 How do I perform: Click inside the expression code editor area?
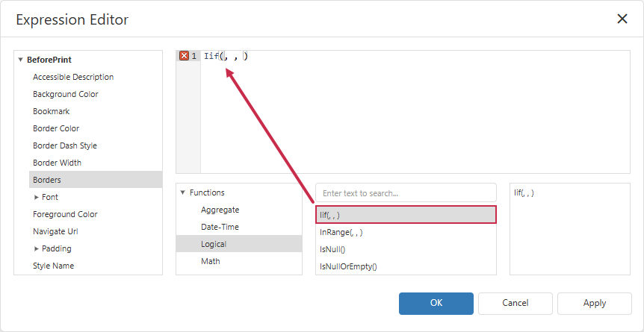tap(415, 112)
